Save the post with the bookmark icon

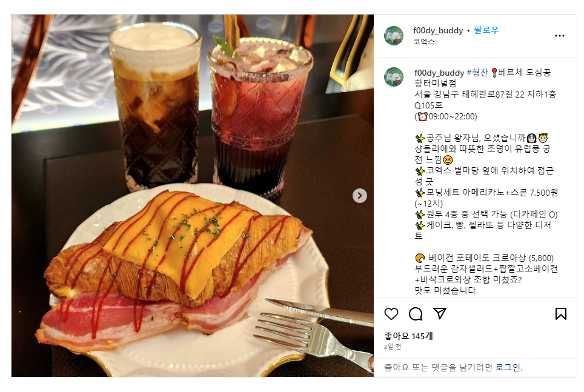[561, 314]
